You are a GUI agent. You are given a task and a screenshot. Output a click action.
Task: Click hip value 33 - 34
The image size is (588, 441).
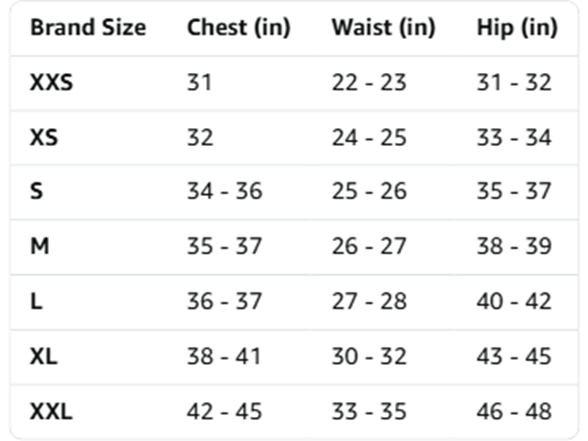[x=514, y=138]
